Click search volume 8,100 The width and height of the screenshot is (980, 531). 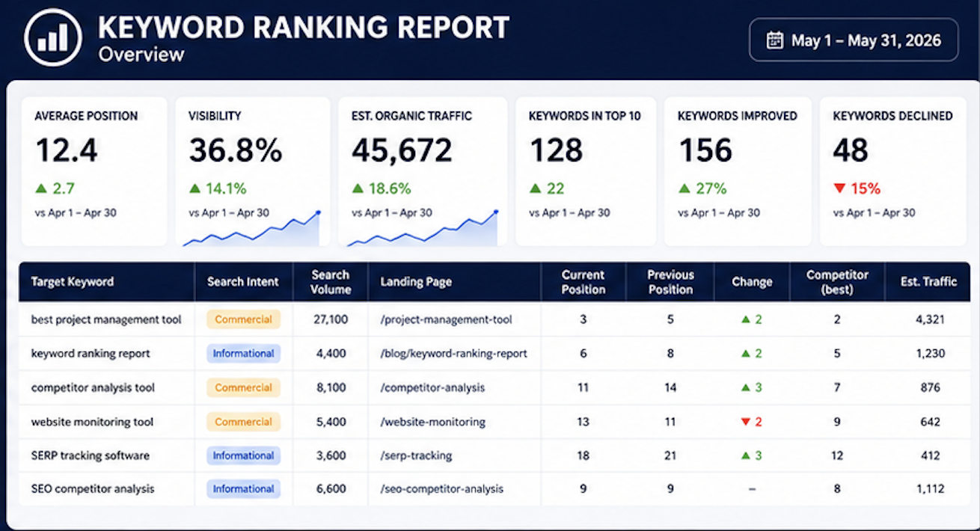click(x=331, y=387)
